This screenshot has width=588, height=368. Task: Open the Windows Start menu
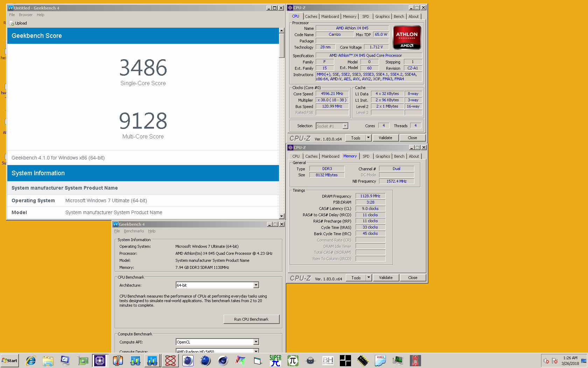click(9, 360)
